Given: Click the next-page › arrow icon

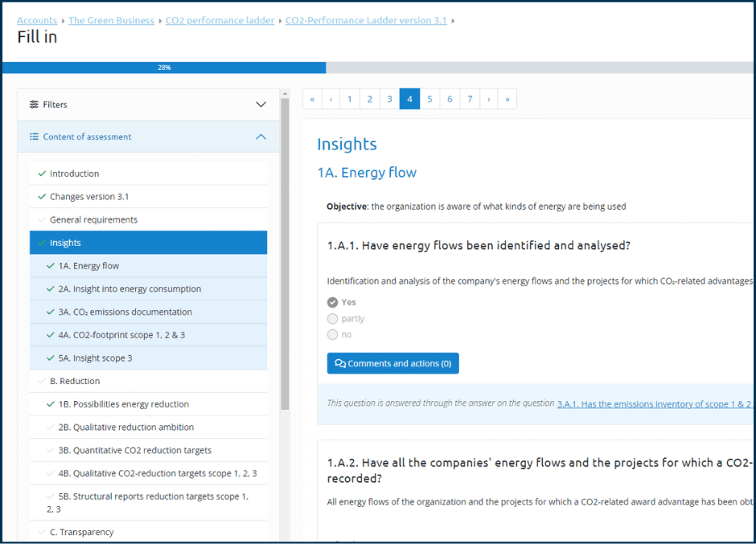Looking at the screenshot, I should 489,98.
